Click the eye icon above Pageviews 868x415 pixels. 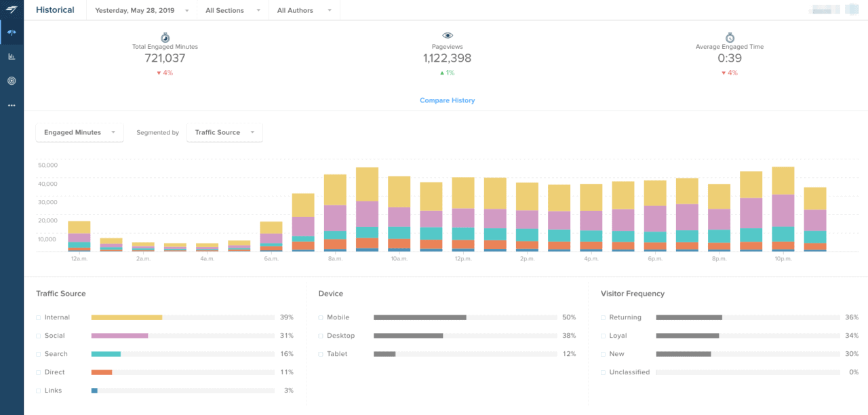tap(446, 35)
